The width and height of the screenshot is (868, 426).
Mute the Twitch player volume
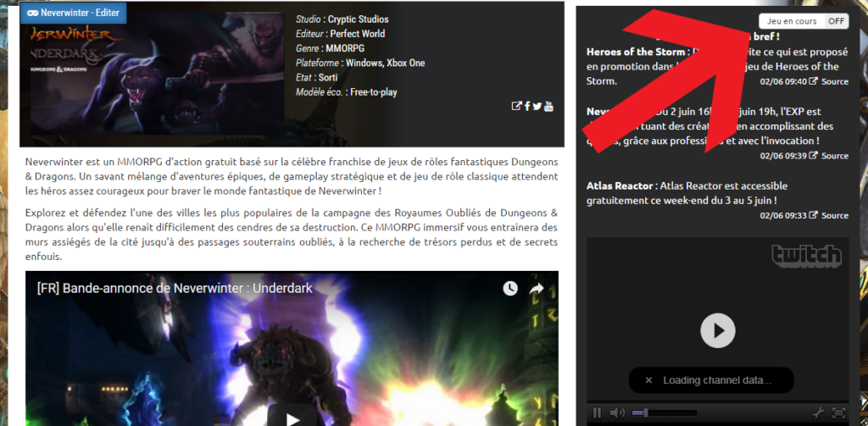[x=617, y=412]
